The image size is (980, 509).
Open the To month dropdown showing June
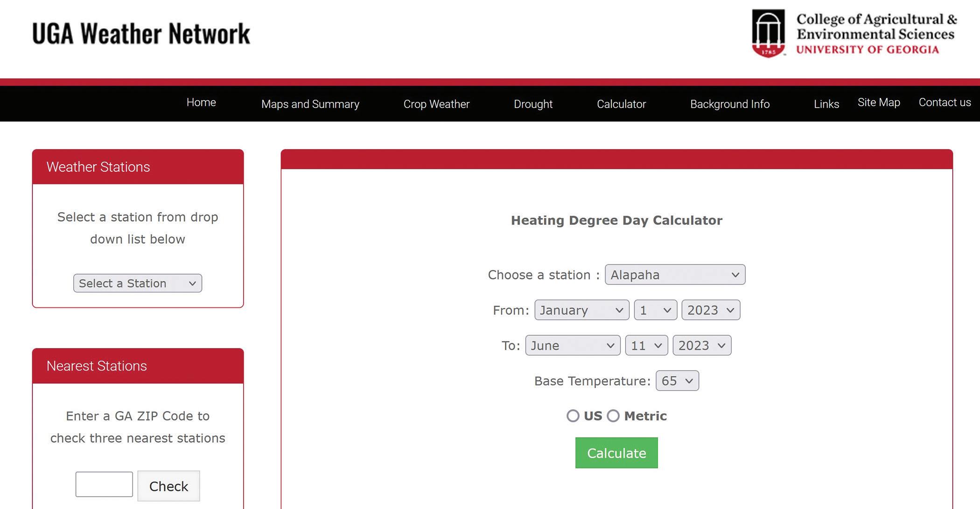pos(573,346)
